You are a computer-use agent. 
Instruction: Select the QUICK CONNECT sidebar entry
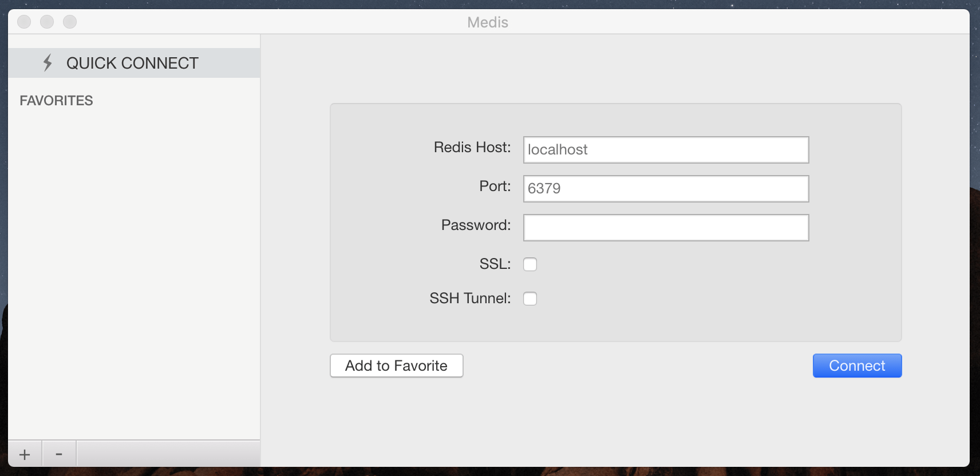click(x=133, y=63)
